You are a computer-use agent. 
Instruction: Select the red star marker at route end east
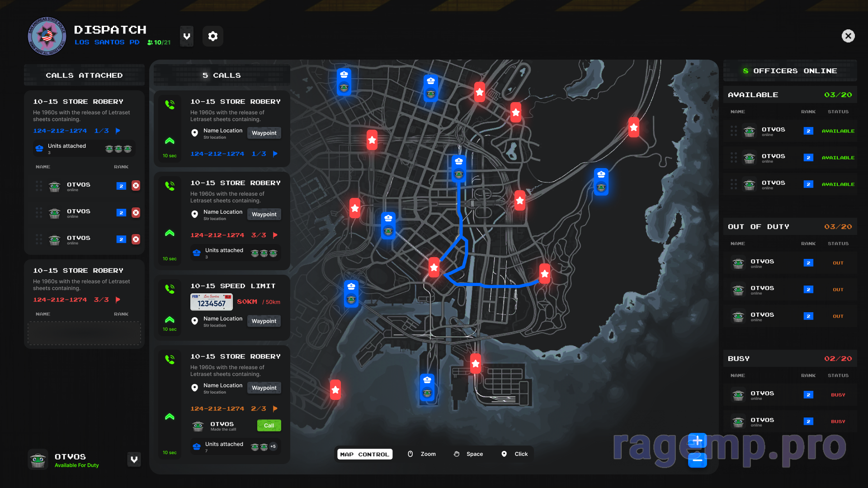pyautogui.click(x=545, y=274)
